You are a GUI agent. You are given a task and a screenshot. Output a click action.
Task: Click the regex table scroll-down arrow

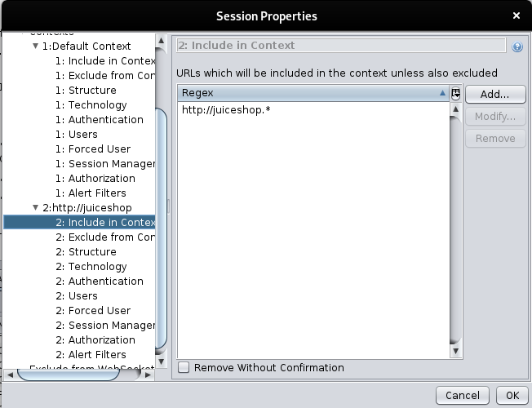pyautogui.click(x=455, y=350)
